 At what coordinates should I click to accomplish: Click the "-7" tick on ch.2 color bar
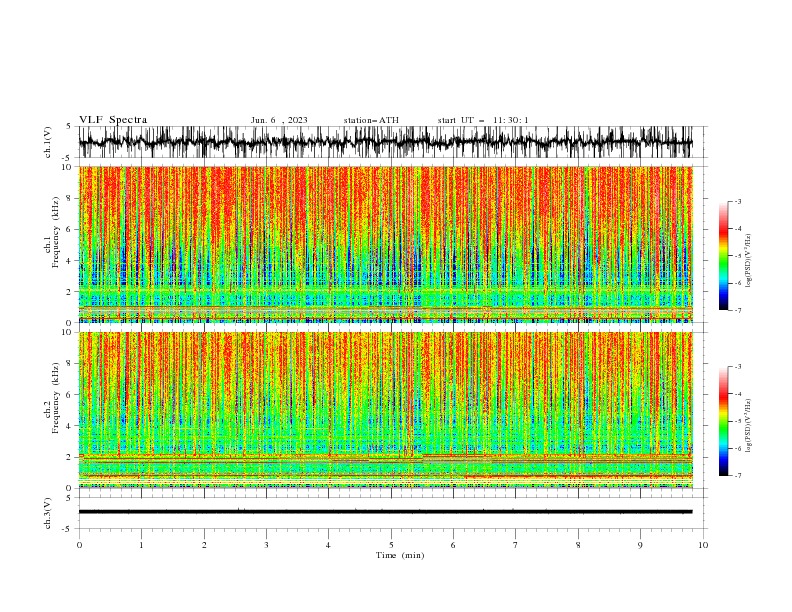tap(738, 476)
